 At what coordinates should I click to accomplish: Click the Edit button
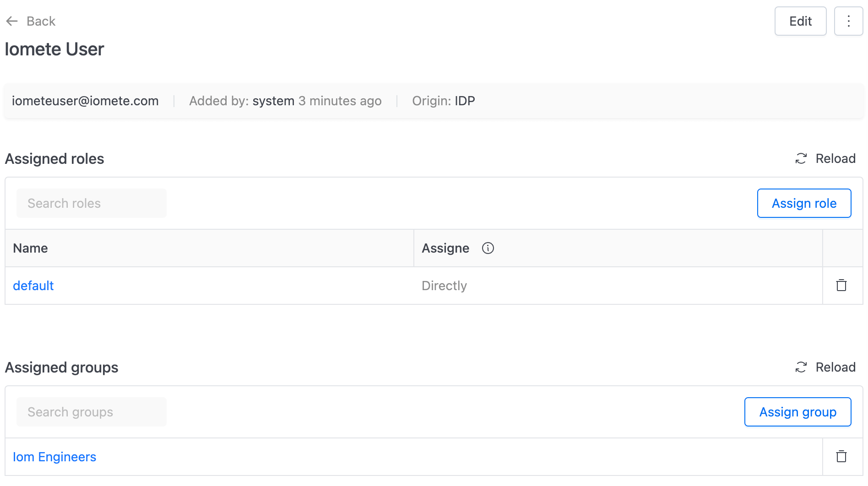coord(800,21)
